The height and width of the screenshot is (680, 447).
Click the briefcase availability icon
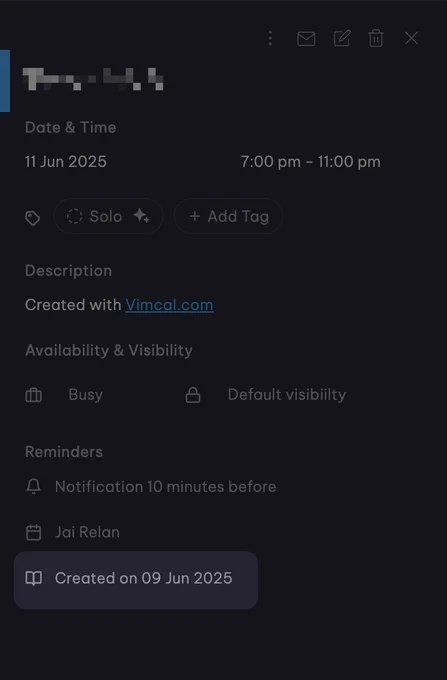point(34,395)
